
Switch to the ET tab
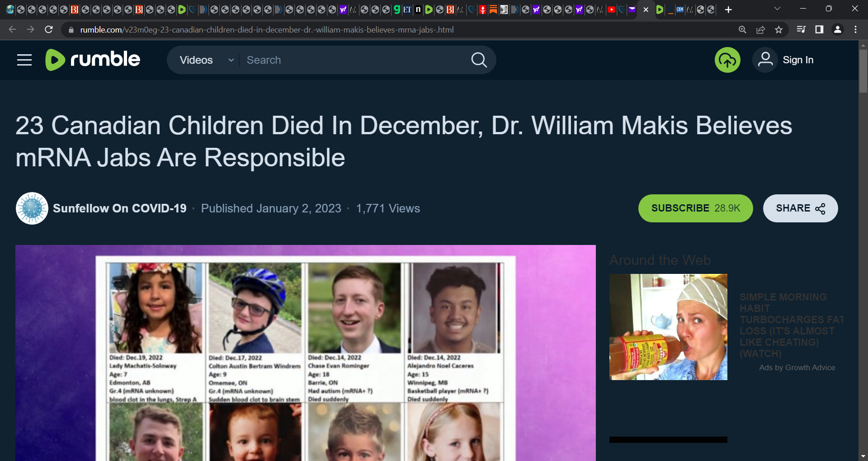[407, 9]
